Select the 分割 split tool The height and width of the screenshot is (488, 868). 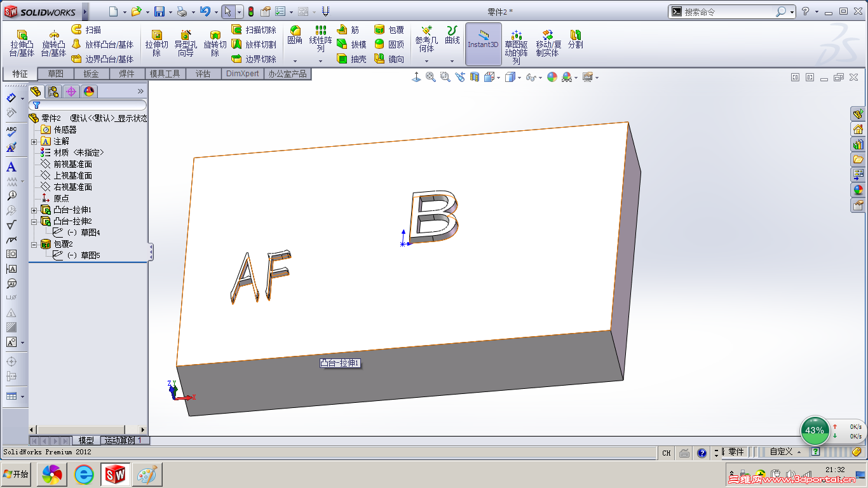[576, 39]
